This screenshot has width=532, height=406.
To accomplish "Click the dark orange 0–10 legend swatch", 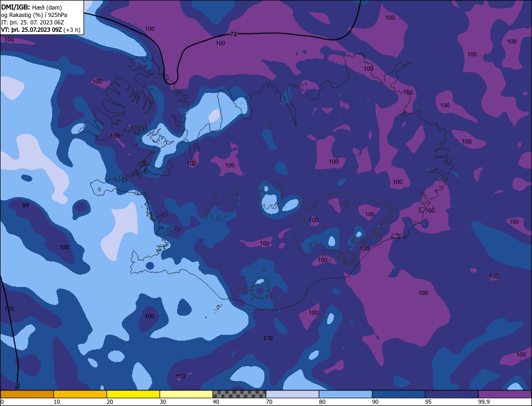I will 27,394.
